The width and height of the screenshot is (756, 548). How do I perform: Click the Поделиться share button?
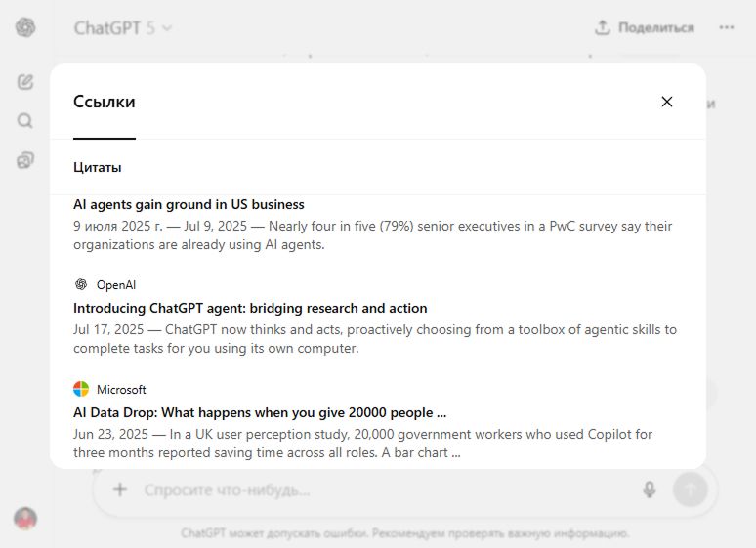[645, 27]
